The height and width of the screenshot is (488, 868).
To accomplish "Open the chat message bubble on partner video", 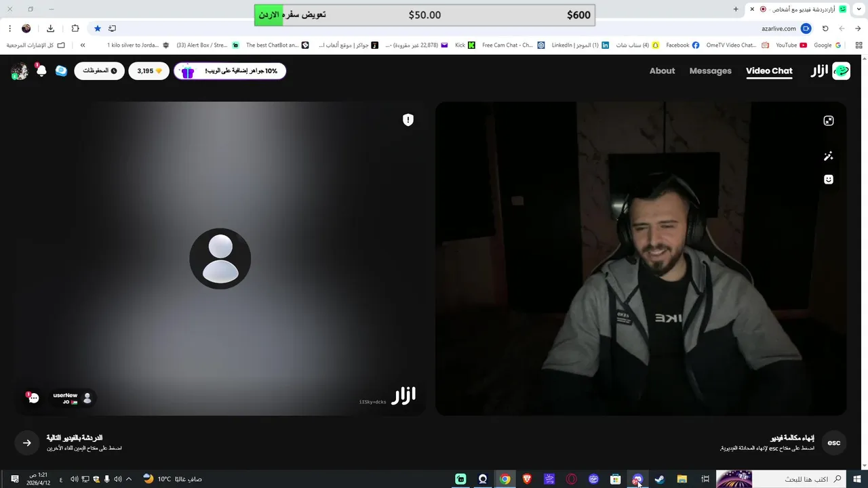I will point(33,398).
